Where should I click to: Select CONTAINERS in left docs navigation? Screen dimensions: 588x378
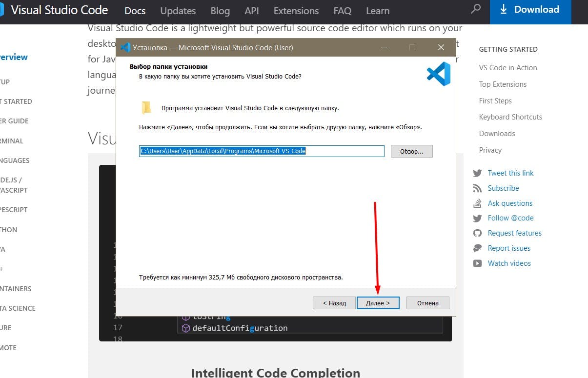point(16,289)
